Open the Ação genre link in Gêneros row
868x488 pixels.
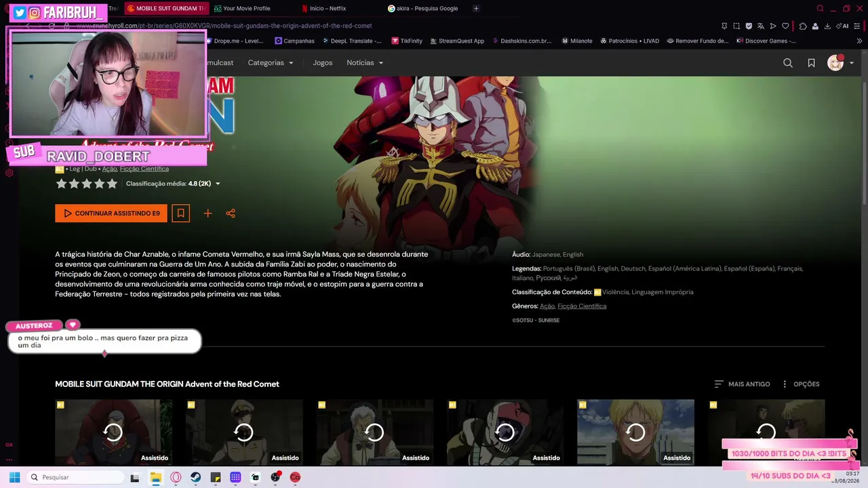pos(547,306)
